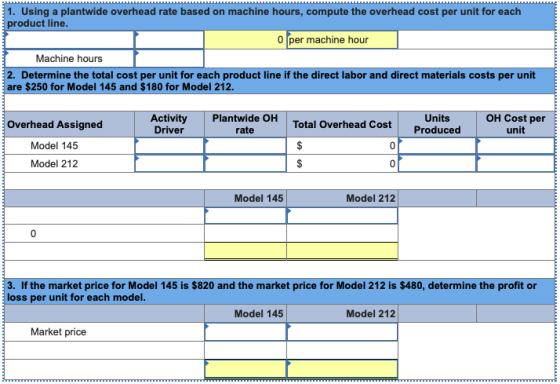Select OH Cost per unit cell for Model 212

coord(515,164)
